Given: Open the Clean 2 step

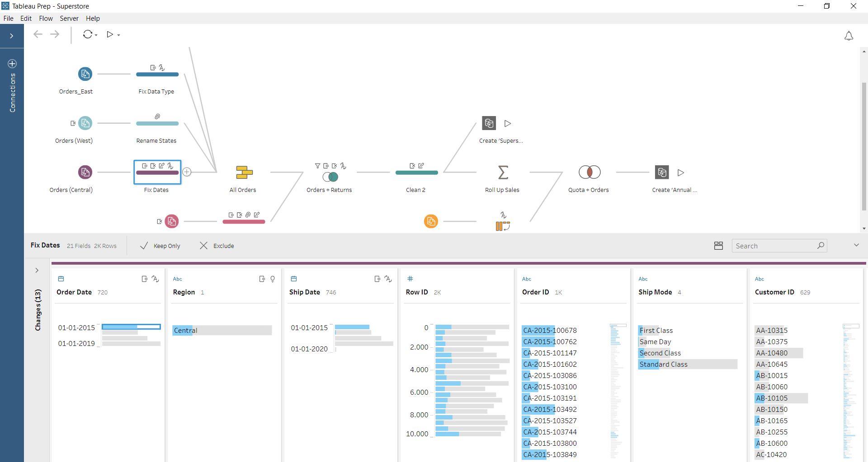Looking at the screenshot, I should [x=416, y=173].
